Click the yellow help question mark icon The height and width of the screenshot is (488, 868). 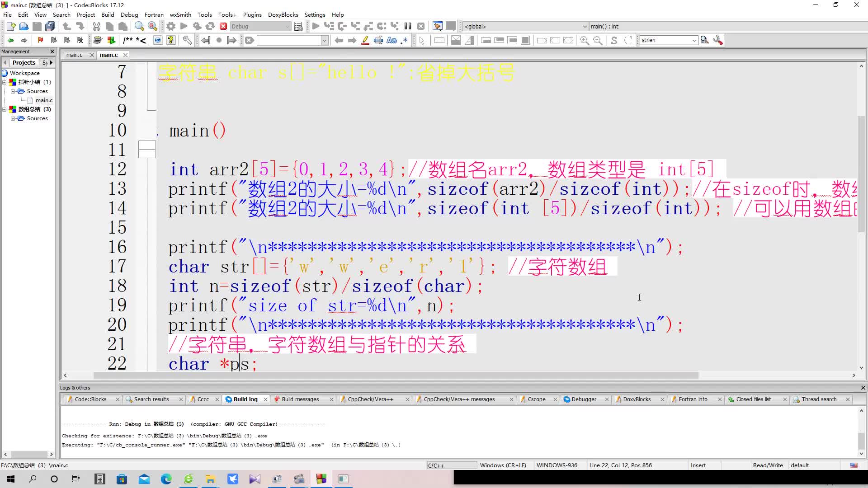(171, 40)
